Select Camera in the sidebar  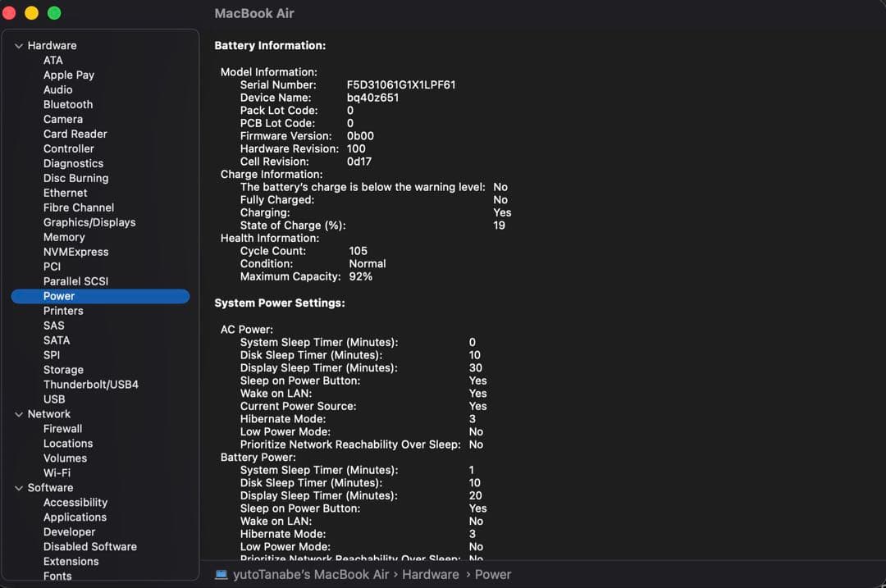pyautogui.click(x=62, y=119)
